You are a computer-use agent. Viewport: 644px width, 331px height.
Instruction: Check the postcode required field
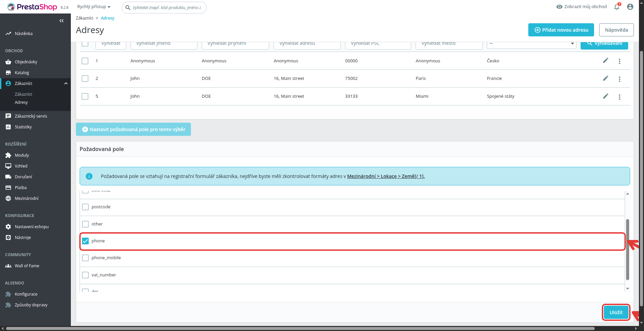pyautogui.click(x=85, y=207)
